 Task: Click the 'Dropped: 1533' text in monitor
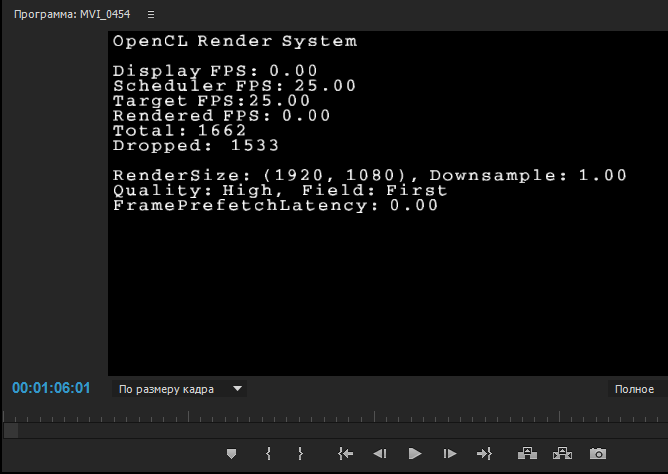pos(196,146)
